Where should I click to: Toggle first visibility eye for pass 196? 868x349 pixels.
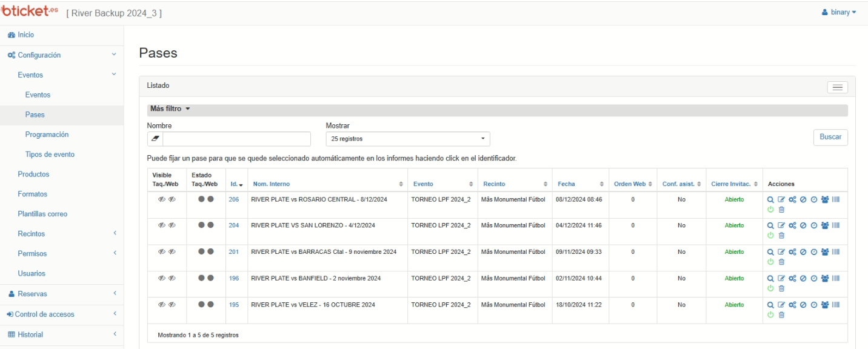(x=162, y=278)
